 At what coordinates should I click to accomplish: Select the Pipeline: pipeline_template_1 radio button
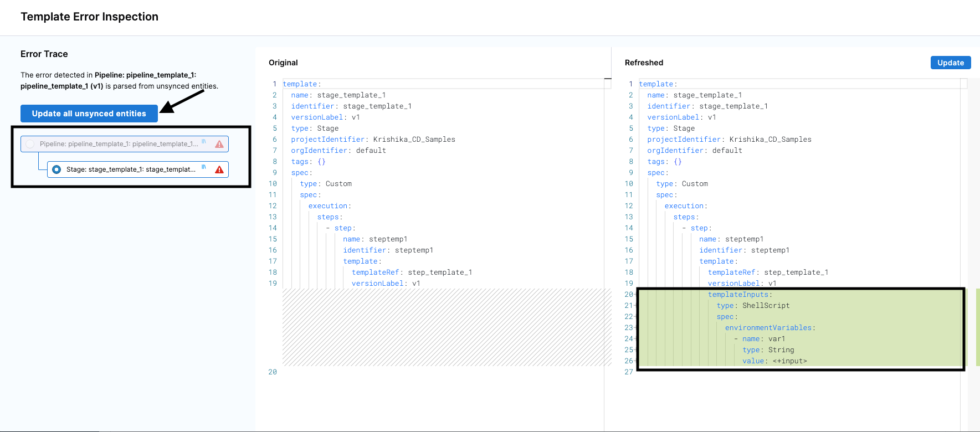30,144
